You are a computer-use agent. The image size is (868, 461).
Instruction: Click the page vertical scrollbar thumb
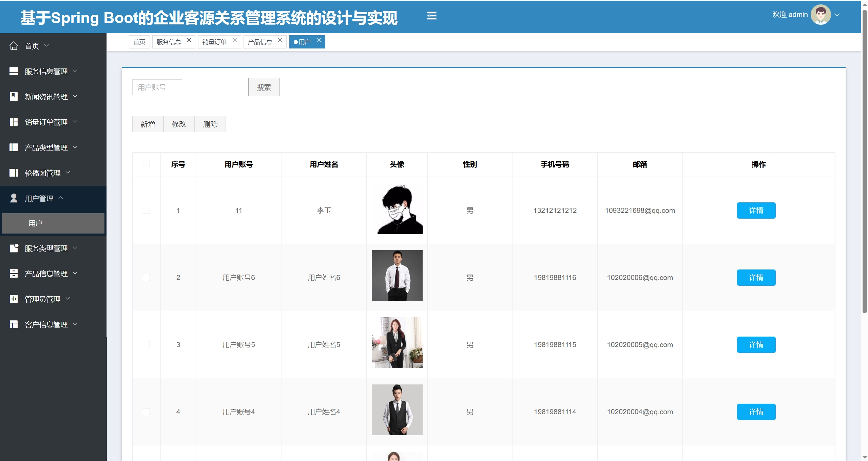coord(865,161)
